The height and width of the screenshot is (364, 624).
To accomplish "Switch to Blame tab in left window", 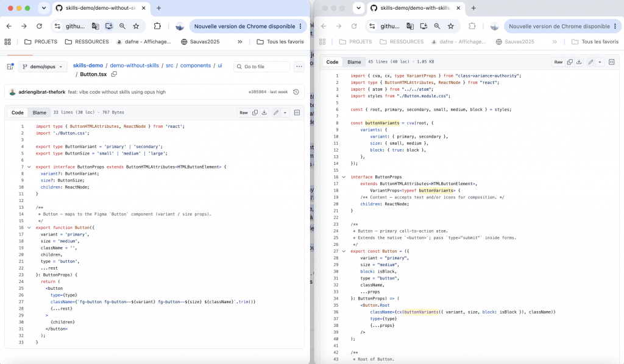I will click(x=40, y=113).
